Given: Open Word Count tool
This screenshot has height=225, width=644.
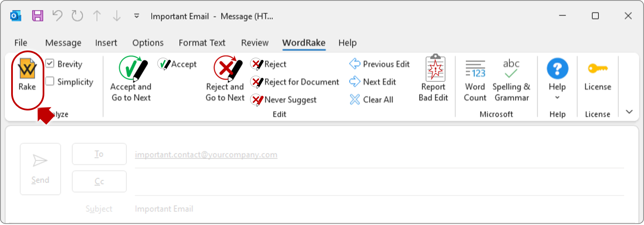Looking at the screenshot, I should coord(475,81).
